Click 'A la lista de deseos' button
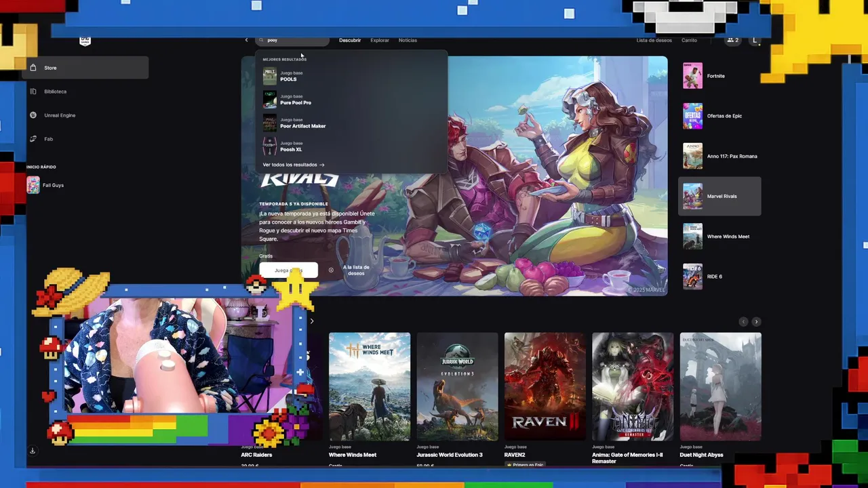Screen dimensions: 868x488 [x=356, y=270]
